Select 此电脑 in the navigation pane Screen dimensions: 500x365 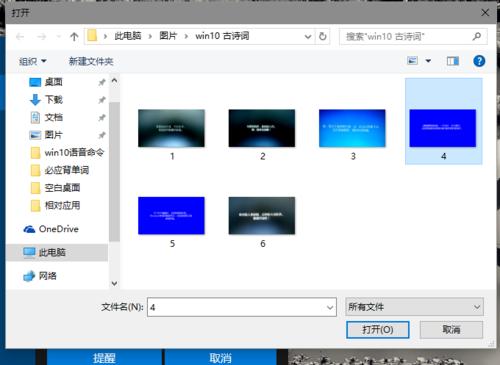(52, 253)
